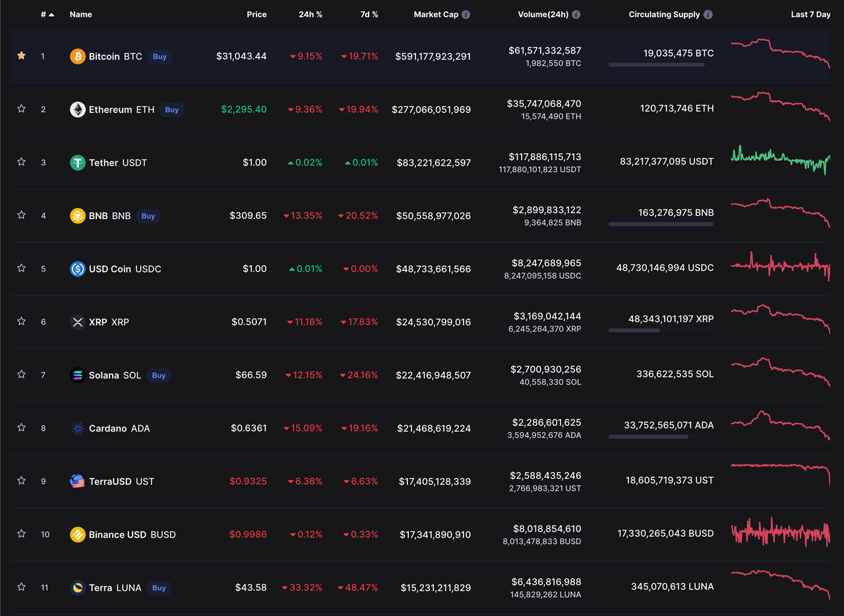Remove Bitcoin from watchlist via star
Screen dimensions: 844x616
pos(21,55)
